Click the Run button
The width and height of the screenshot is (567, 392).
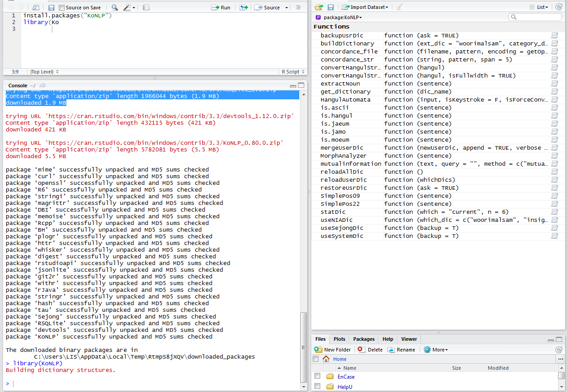[x=221, y=8]
